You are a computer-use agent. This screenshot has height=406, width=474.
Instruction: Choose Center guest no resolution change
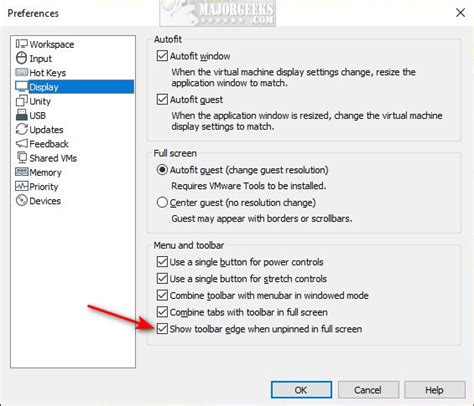162,202
